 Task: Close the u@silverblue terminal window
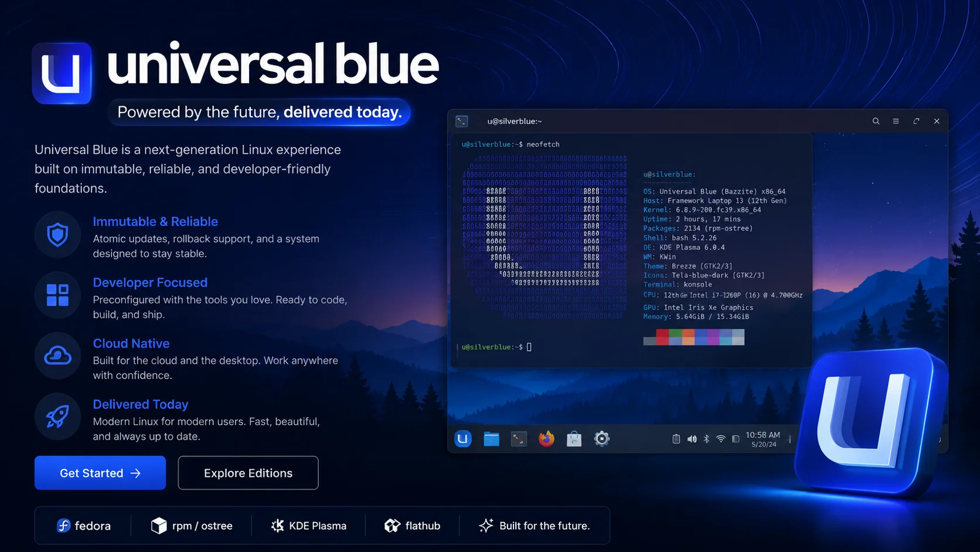coord(937,121)
